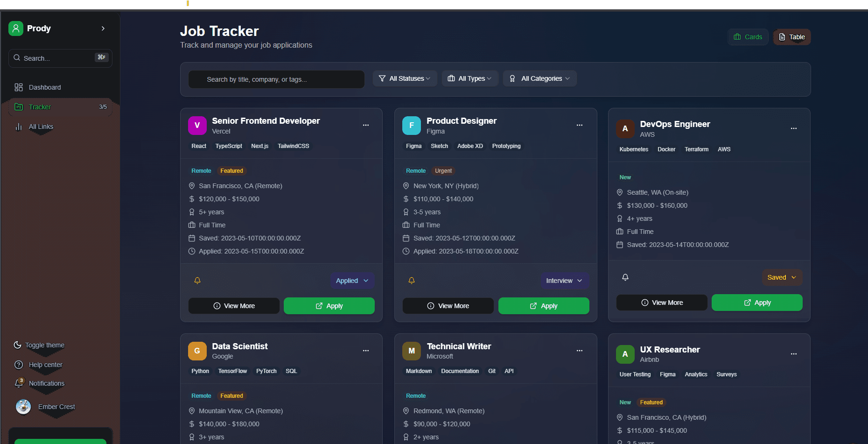Open the three-dot menu on Product Designer card
Screen dimensions: 868x444
[579, 125]
